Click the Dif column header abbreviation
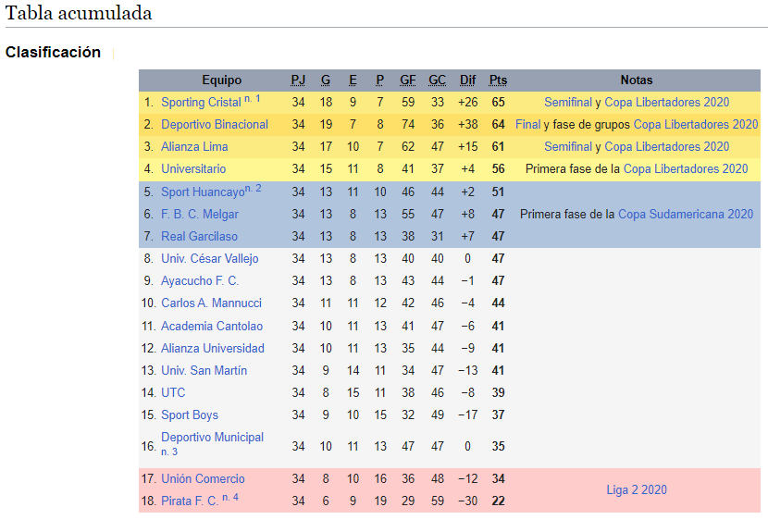This screenshot has height=532, width=768. [467, 80]
